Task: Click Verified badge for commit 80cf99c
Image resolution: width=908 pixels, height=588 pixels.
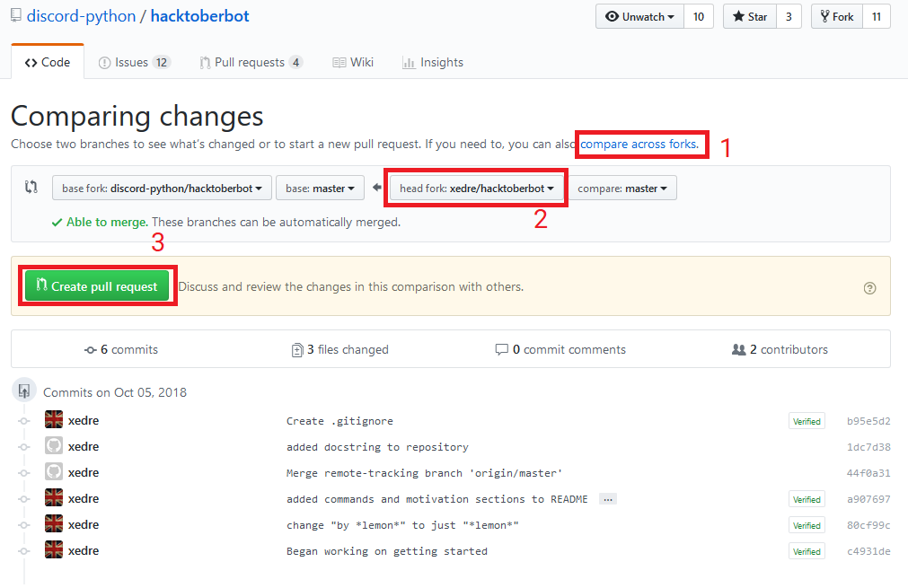Action: click(x=807, y=525)
